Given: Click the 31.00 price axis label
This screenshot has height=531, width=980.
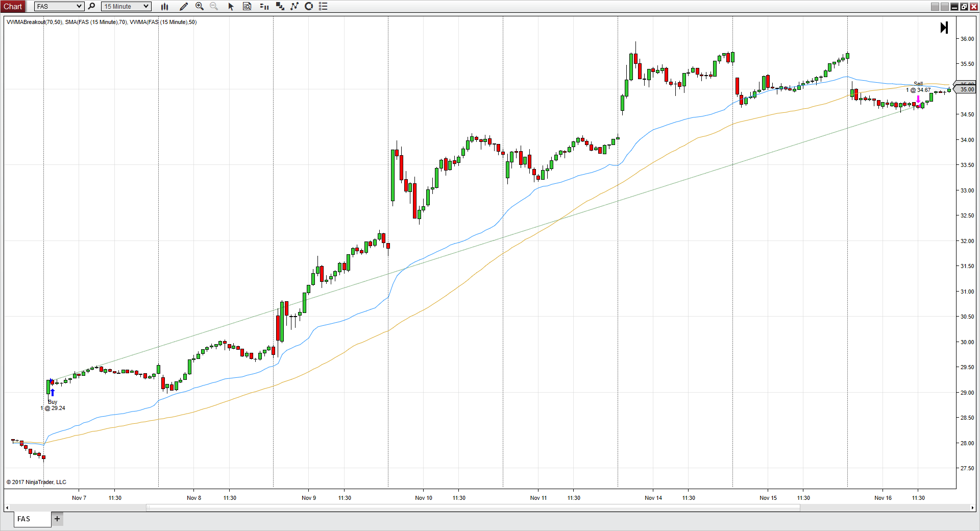Looking at the screenshot, I should 967,292.
